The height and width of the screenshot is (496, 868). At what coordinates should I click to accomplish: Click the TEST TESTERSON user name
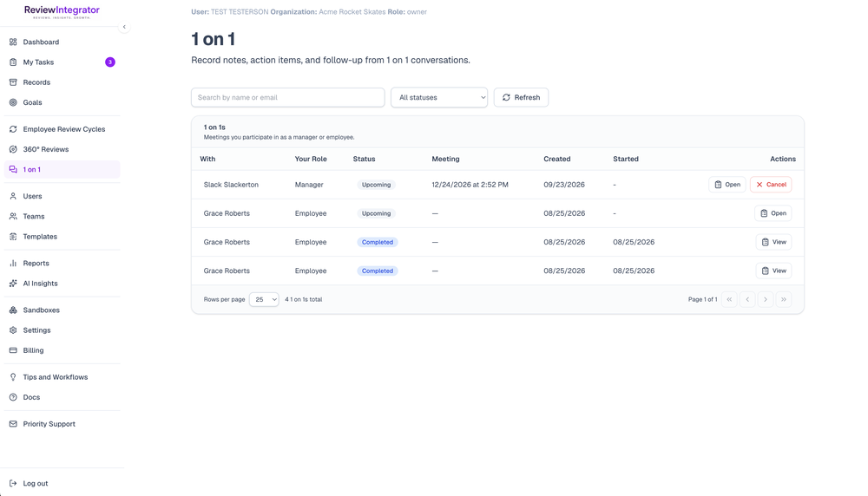240,11
